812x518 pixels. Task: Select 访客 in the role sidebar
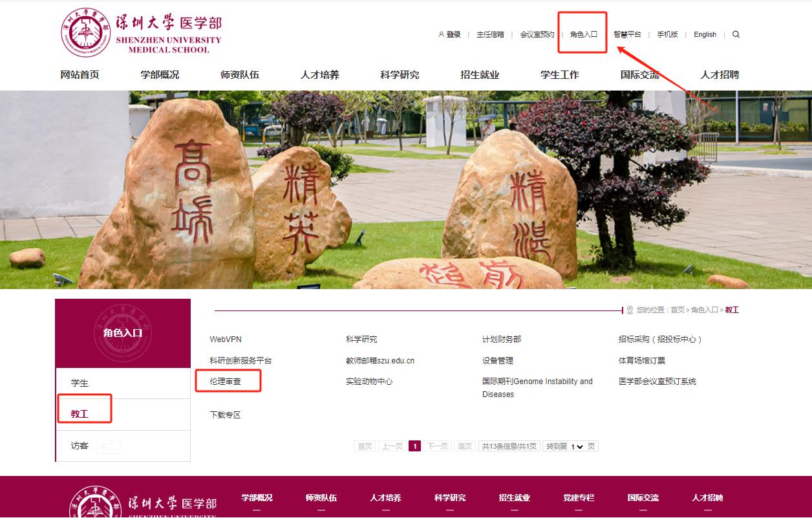(x=80, y=446)
